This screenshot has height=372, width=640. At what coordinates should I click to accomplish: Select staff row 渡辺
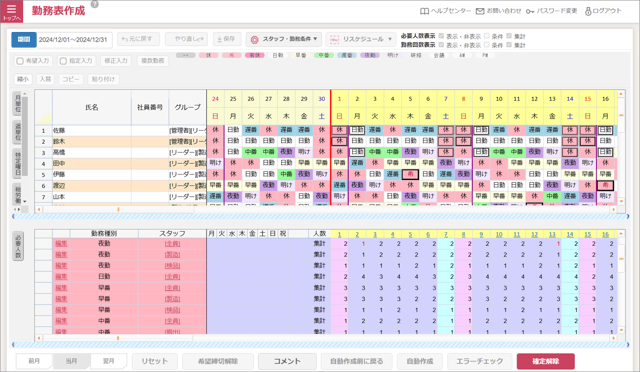point(121,186)
